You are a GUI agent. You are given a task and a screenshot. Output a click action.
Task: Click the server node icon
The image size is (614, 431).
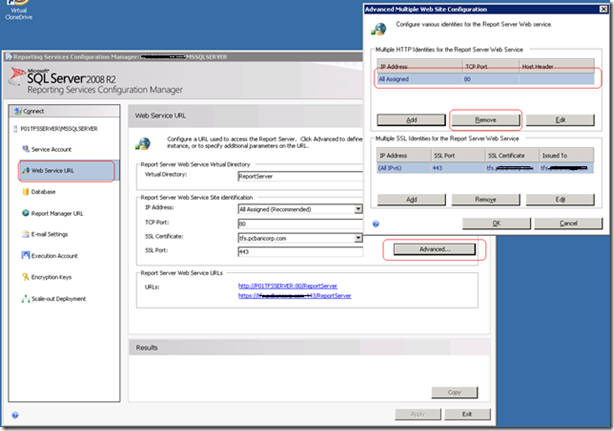15,129
